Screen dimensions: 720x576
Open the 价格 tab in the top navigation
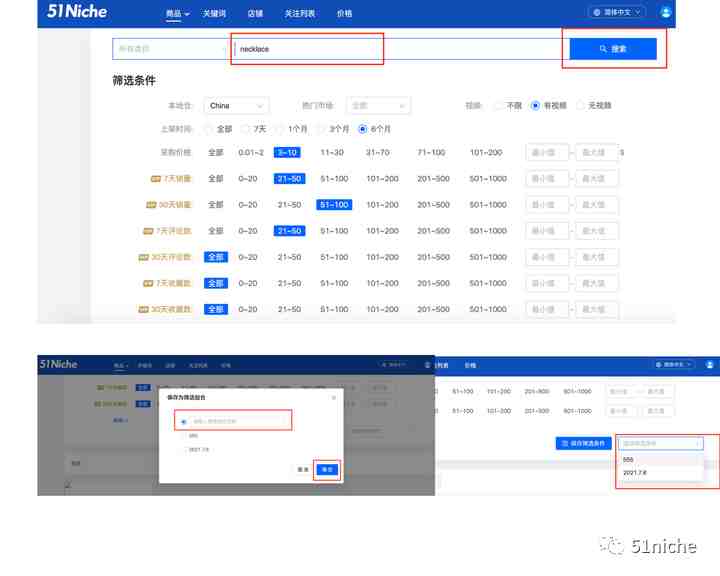pos(344,14)
